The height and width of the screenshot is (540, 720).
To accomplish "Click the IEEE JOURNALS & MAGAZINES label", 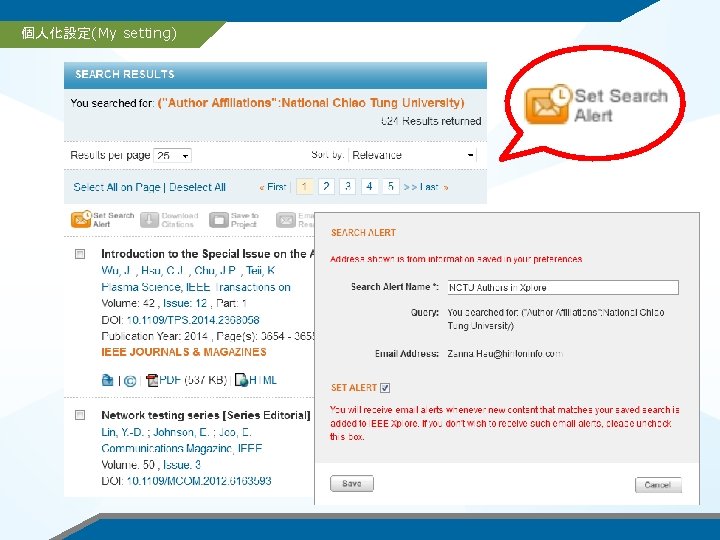I will click(184, 352).
